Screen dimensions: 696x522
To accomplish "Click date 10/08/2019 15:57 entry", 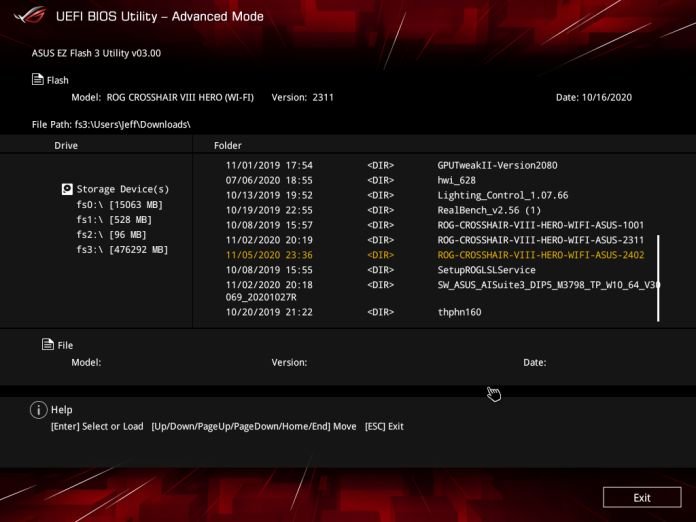I will [269, 225].
